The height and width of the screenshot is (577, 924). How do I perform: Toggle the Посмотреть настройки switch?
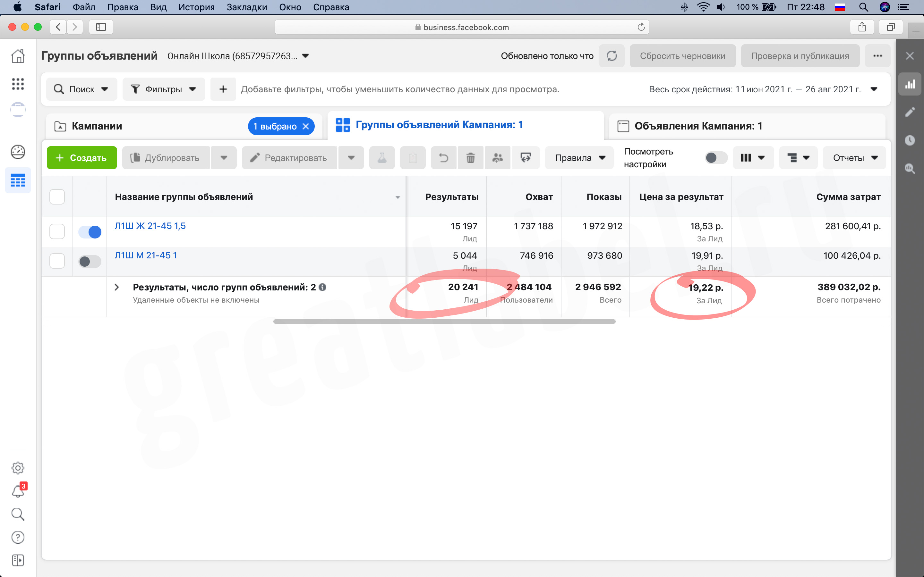[x=716, y=158]
